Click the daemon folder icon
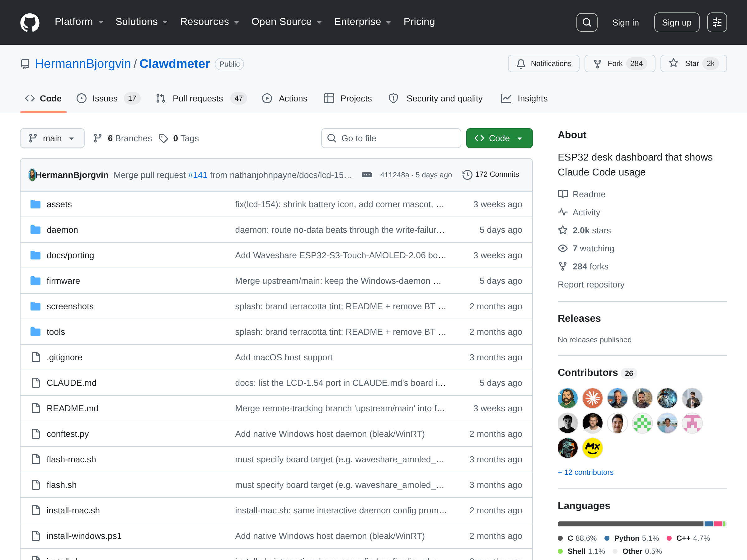 coord(35,230)
